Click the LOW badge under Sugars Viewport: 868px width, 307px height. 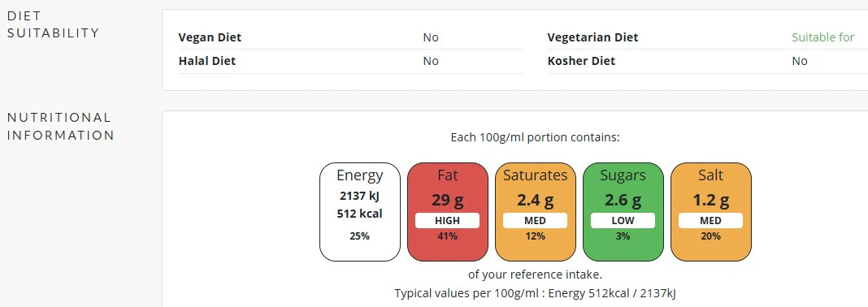[623, 221]
